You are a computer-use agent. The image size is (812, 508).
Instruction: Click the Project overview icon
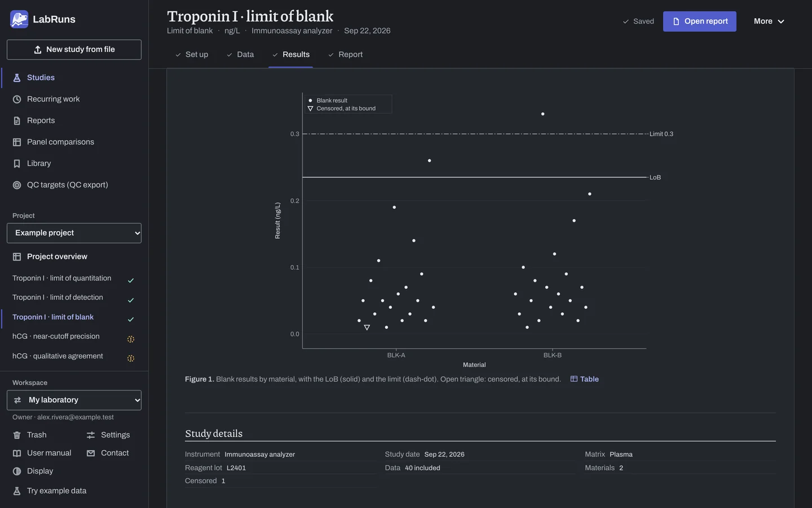pos(17,257)
